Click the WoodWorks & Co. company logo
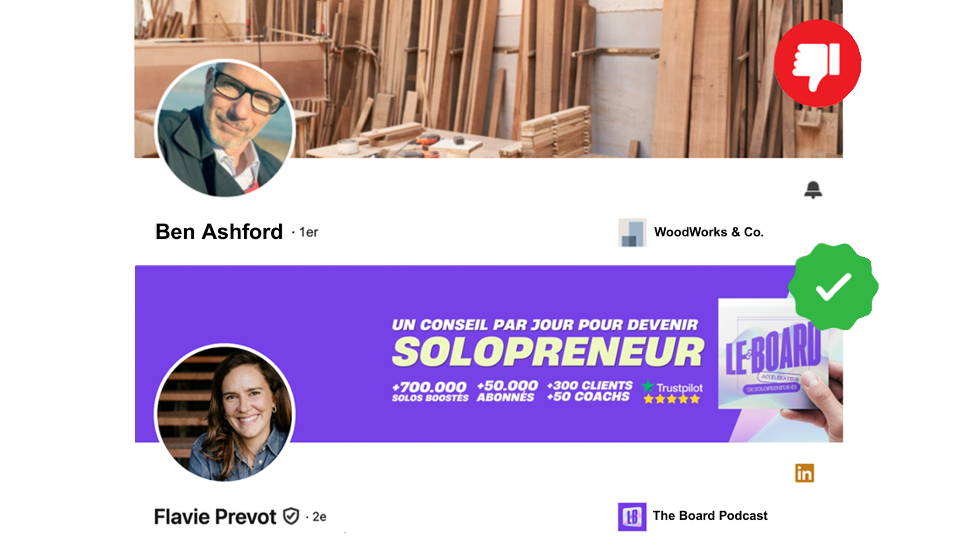971x560 pixels. coord(632,232)
